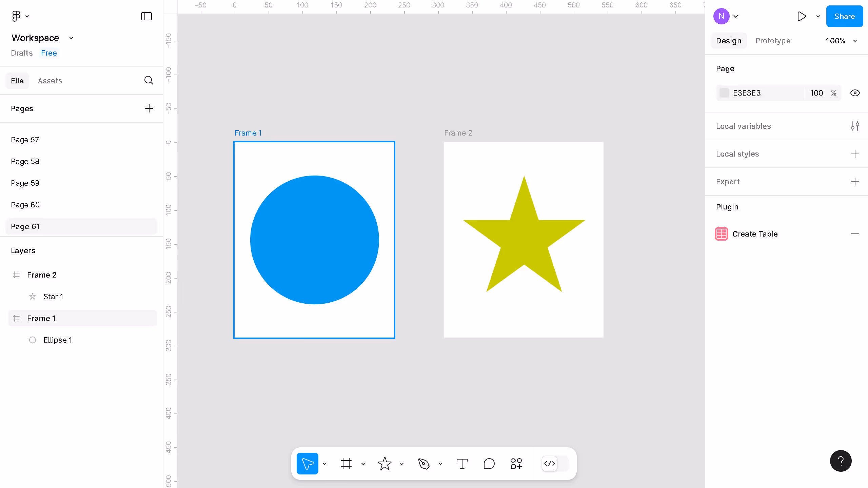Viewport: 868px width, 488px height.
Task: Select the Pen tool
Action: point(423,464)
